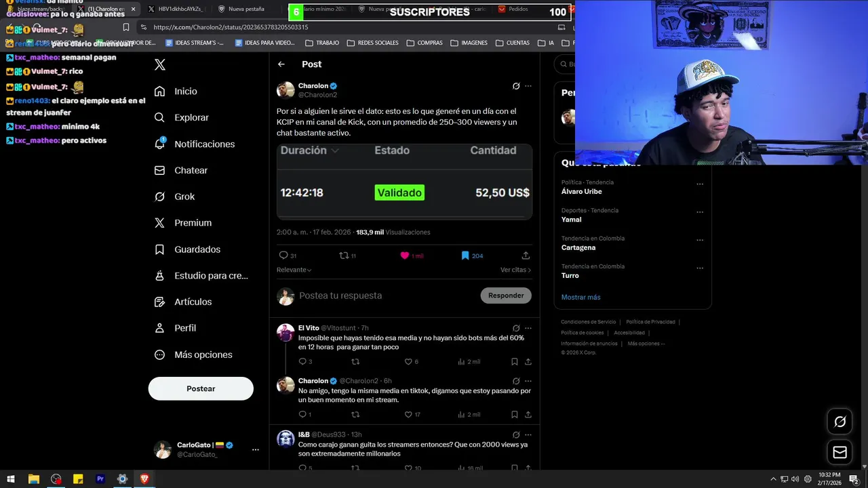Open the more menu beside Cartagena trend

pyautogui.click(x=700, y=240)
